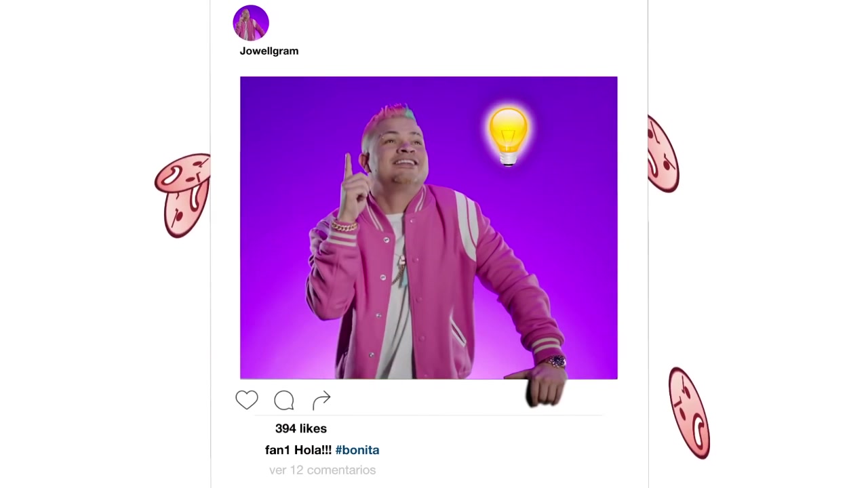This screenshot has width=868, height=488.
Task: Click the share arrow icon
Action: 321,401
